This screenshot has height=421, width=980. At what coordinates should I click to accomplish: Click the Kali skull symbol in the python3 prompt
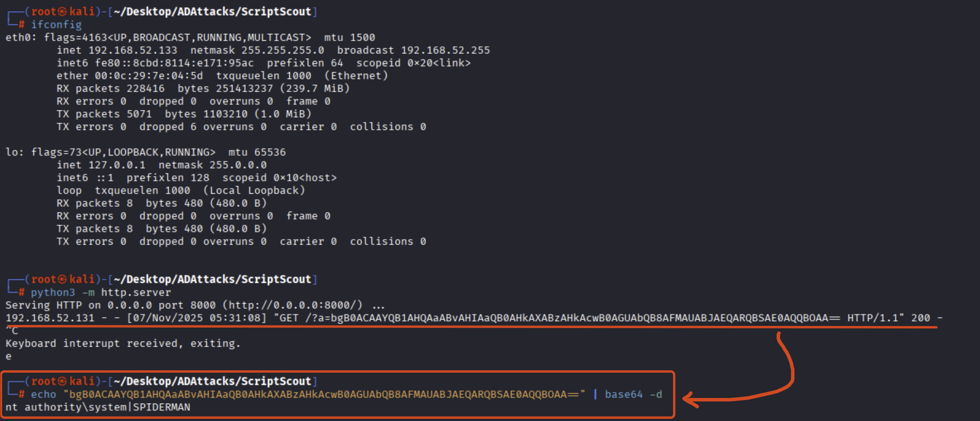click(62, 279)
